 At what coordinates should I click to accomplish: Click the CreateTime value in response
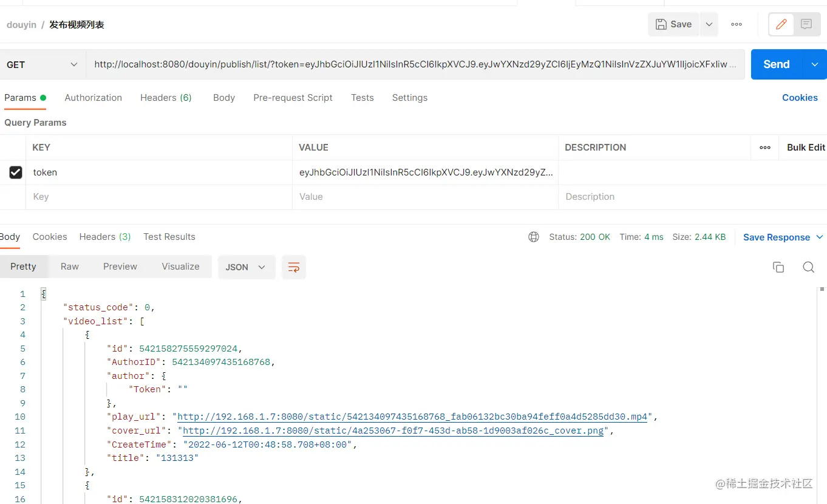(x=268, y=444)
